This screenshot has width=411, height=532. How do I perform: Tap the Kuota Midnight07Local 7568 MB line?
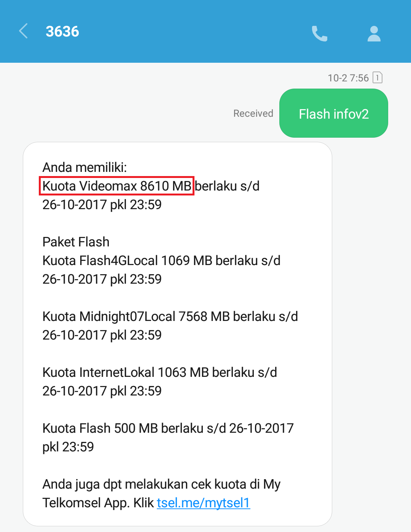(170, 316)
